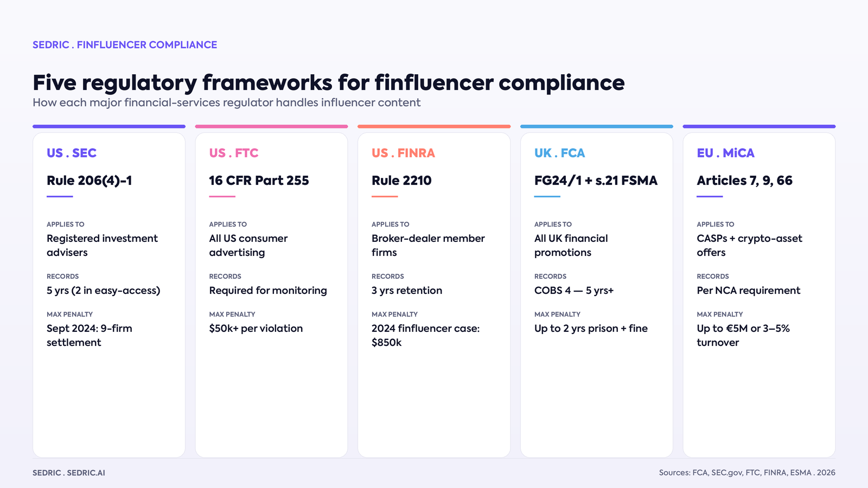
Task: Click 'Sept 2024: 9-firm settlement' penalty text
Action: point(90,335)
